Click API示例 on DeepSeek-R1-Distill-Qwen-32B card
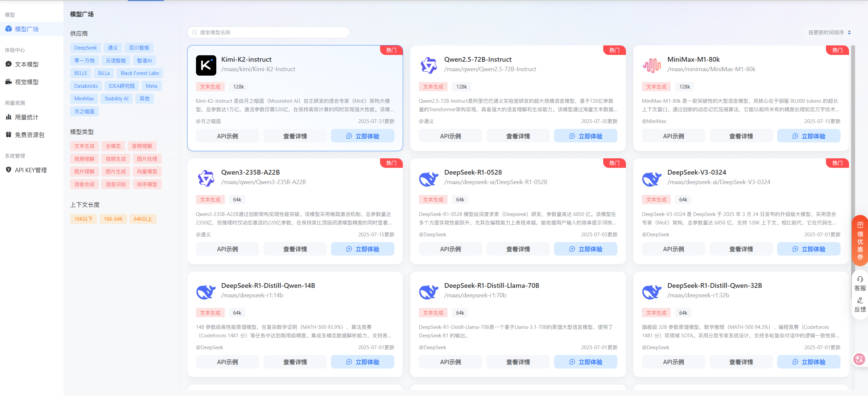The height and width of the screenshot is (396, 868). coord(673,362)
